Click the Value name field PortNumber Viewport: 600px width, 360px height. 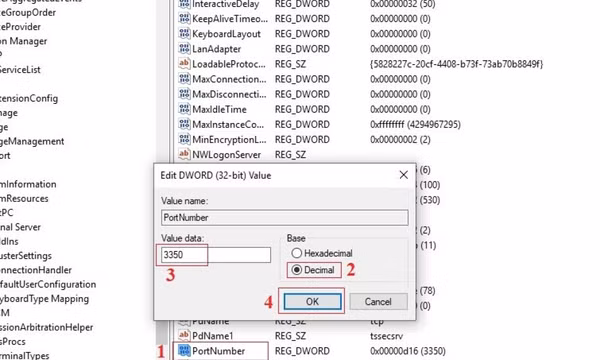(285, 217)
